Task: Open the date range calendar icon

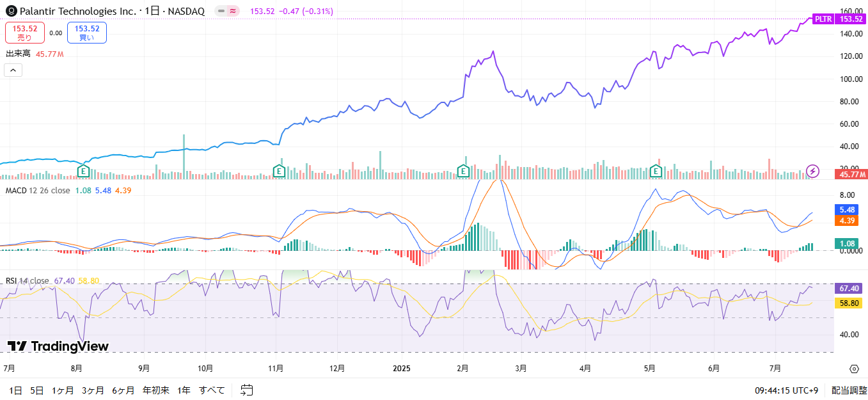Action: [247, 390]
